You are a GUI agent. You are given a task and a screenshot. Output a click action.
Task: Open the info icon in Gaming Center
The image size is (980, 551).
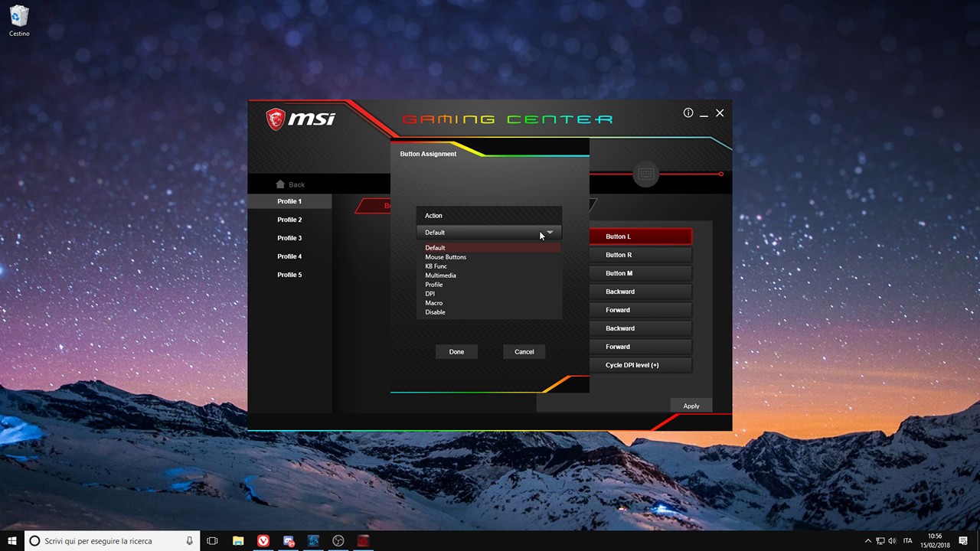(x=688, y=112)
